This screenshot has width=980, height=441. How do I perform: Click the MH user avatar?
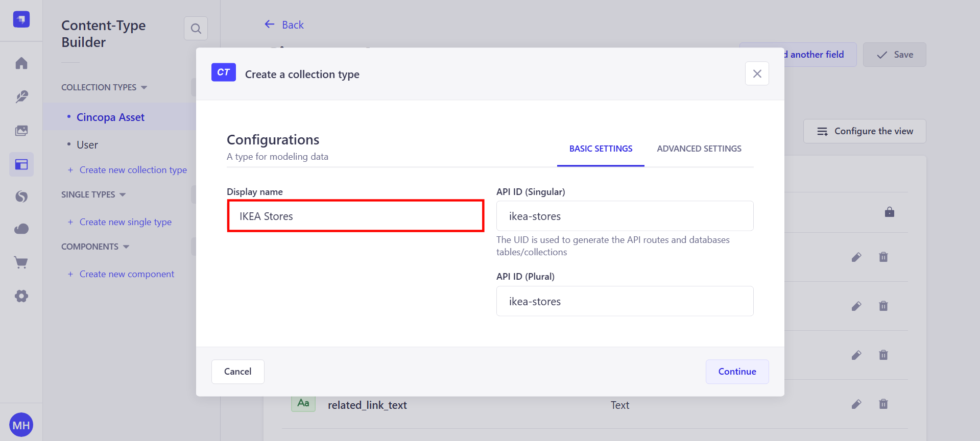(x=21, y=425)
